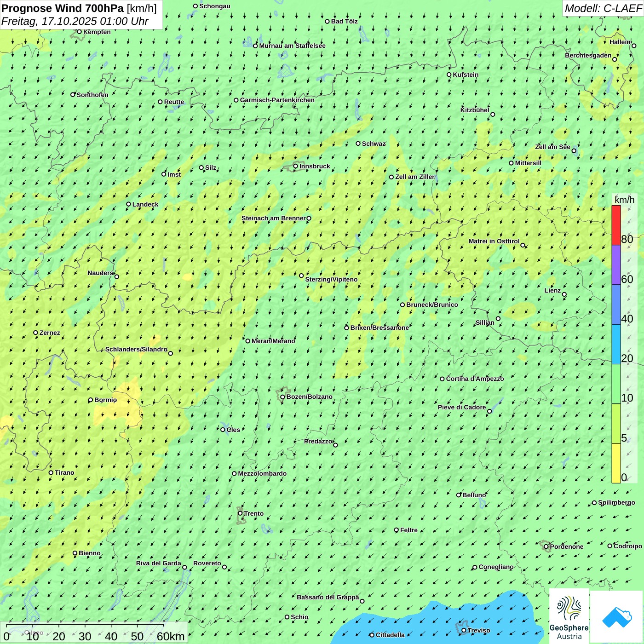644x644 pixels.
Task: Click the Bruneck/Brunico label
Action: point(432,305)
